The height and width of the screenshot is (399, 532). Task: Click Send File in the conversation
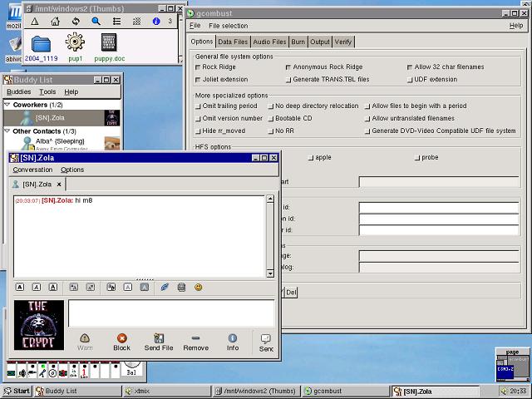[159, 342]
